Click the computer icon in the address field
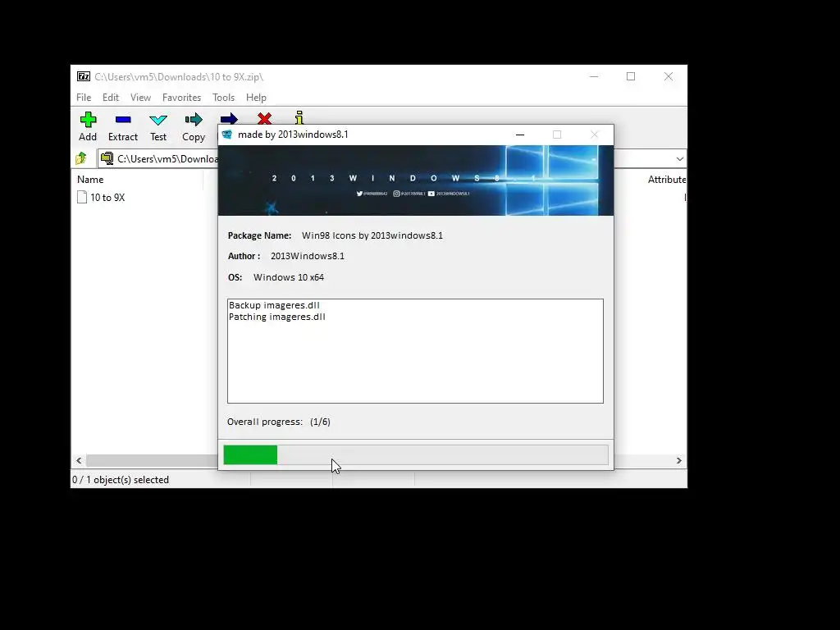 coord(107,158)
